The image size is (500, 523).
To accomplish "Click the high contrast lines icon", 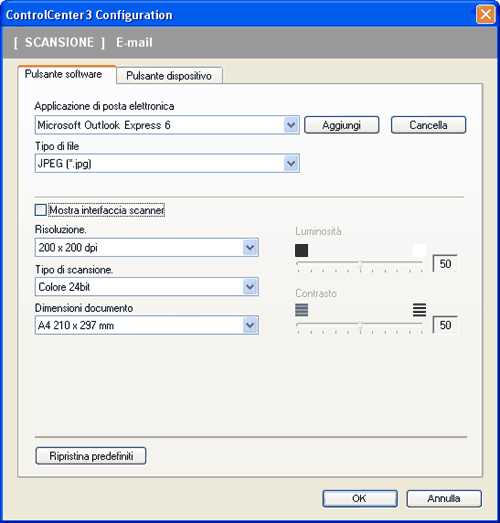I will pos(419,310).
